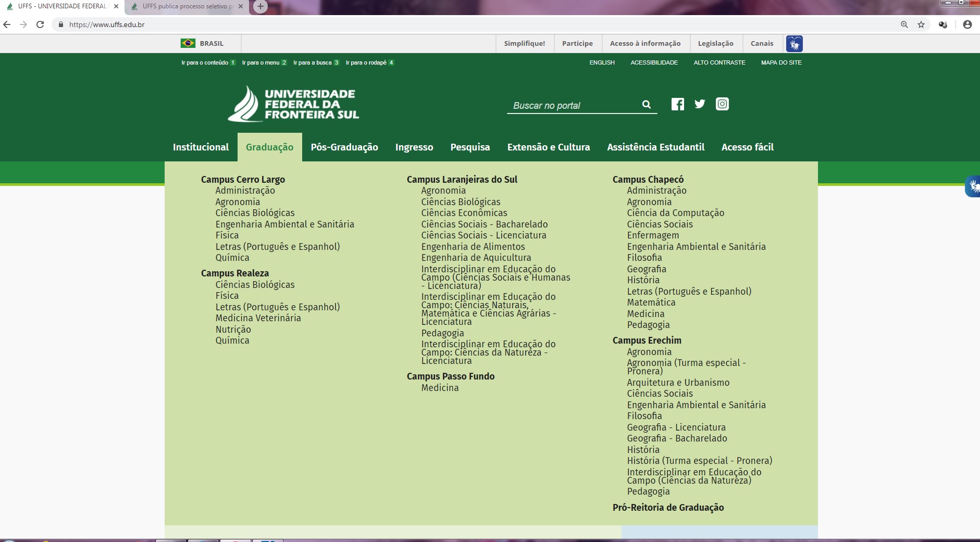Click the address bar URL field
The width and height of the screenshot is (980, 542).
click(x=469, y=24)
